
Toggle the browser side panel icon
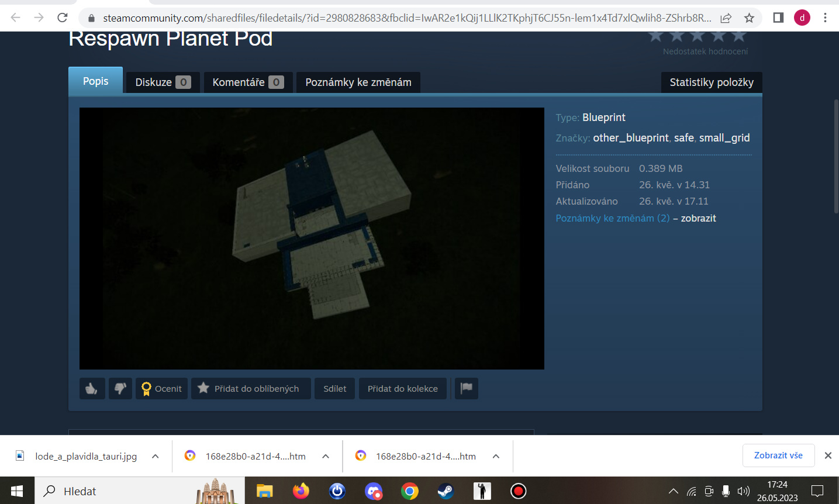(x=778, y=18)
